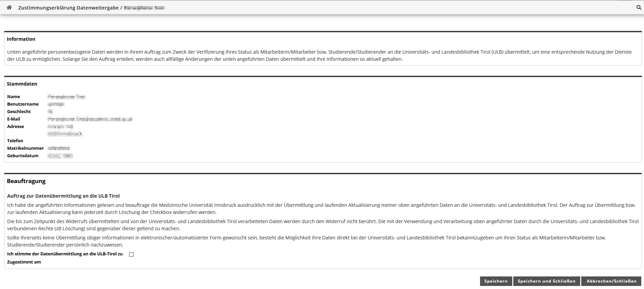Screen dimensions: 644x289
Task: Go to the home page icon
Action: click(x=9, y=7)
